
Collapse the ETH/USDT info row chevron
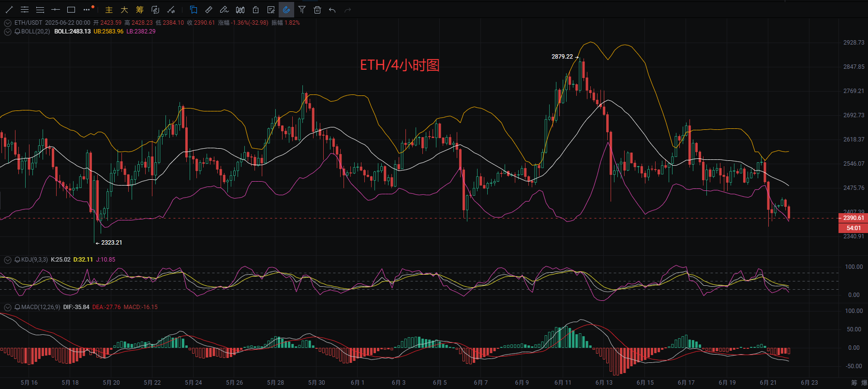click(x=8, y=23)
